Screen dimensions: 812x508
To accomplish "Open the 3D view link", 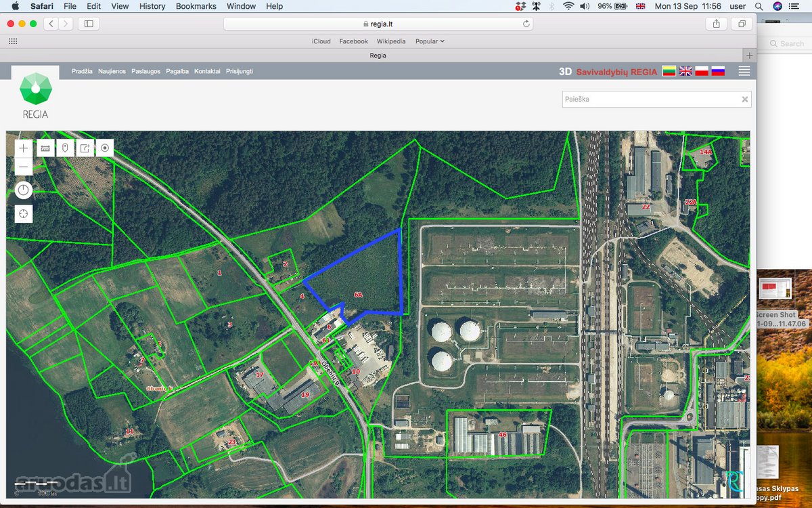I will pos(565,71).
